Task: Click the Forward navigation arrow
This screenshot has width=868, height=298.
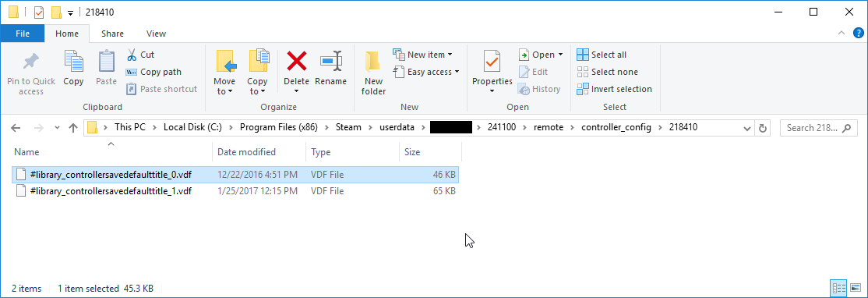Action: click(x=38, y=128)
